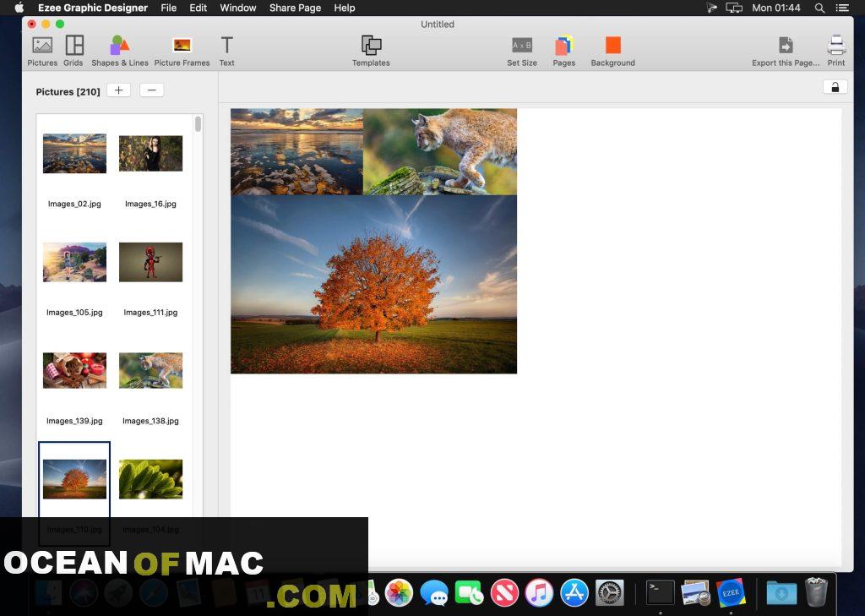Open the Grids tool
The width and height of the screenshot is (865, 616).
click(x=73, y=51)
